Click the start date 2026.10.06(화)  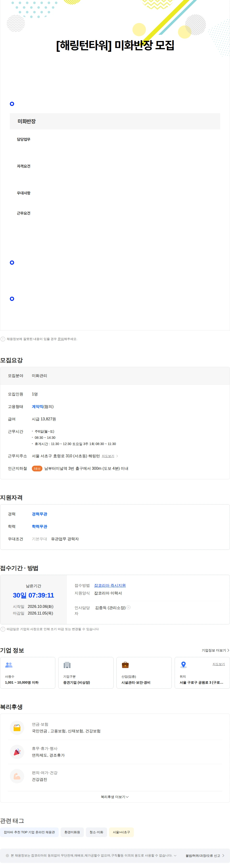point(40,607)
